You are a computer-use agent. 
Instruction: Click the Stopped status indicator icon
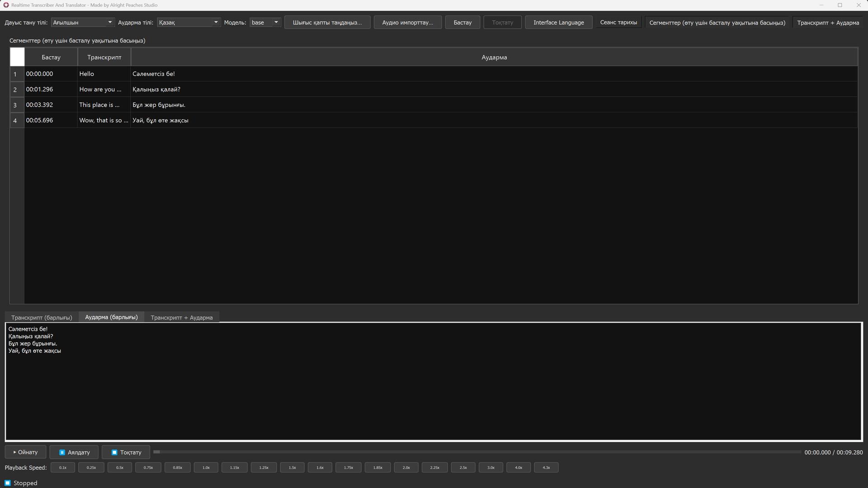[7, 483]
